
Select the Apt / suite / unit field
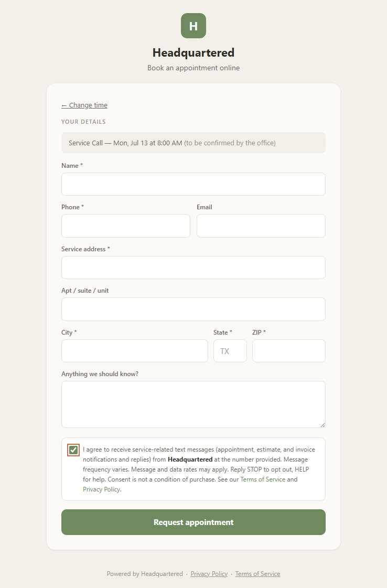193,309
